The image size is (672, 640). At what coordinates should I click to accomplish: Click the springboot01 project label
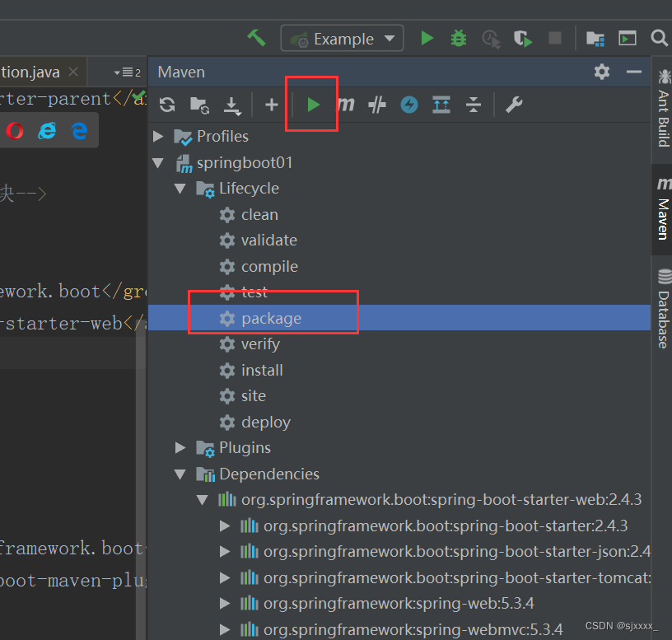pyautogui.click(x=245, y=163)
